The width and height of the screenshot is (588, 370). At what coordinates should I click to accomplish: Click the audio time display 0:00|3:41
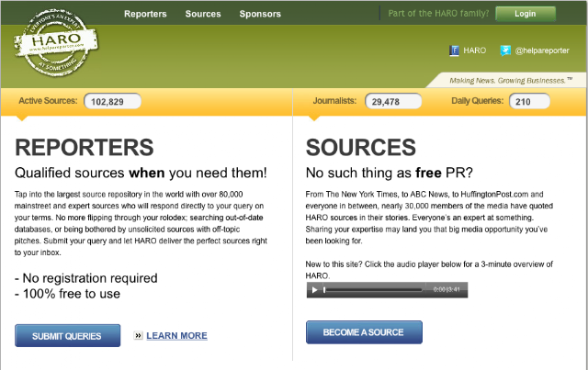coord(447,289)
